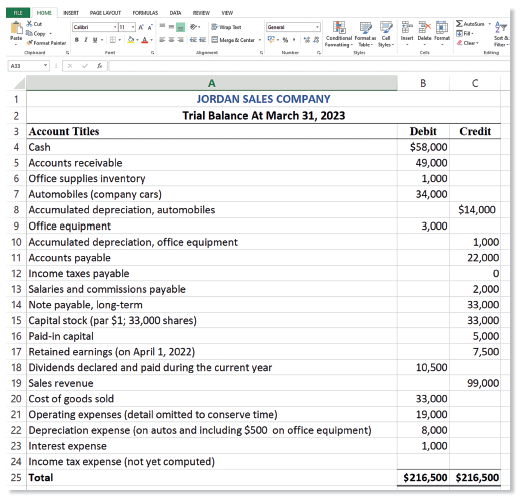Switch to the PAGE LAYOUT tab
The width and height of the screenshot is (524, 502).
(105, 13)
